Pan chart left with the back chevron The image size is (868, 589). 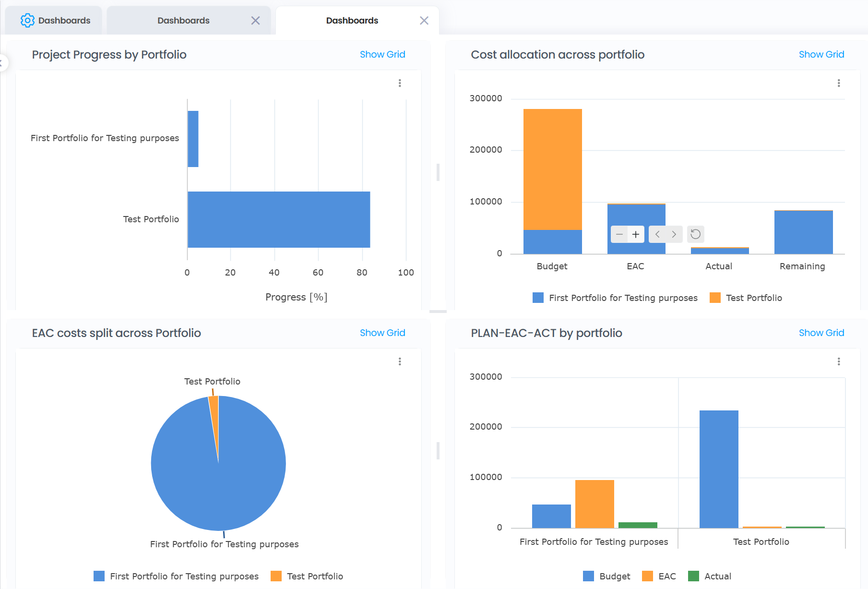click(x=657, y=234)
